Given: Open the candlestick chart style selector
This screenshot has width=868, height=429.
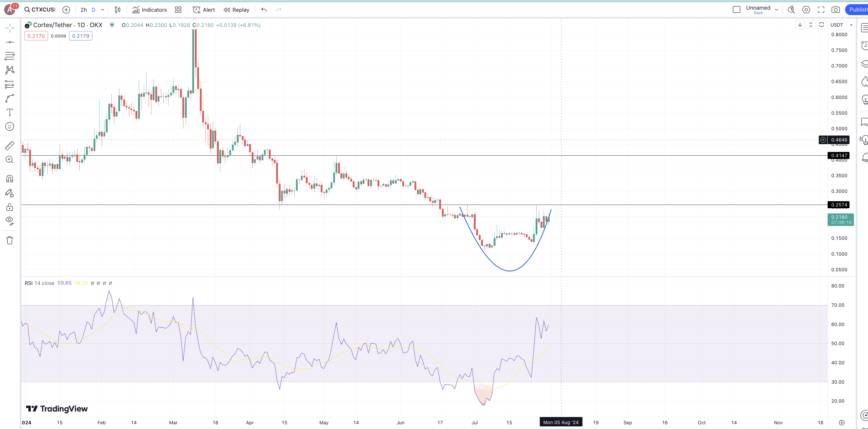Looking at the screenshot, I should click(117, 10).
